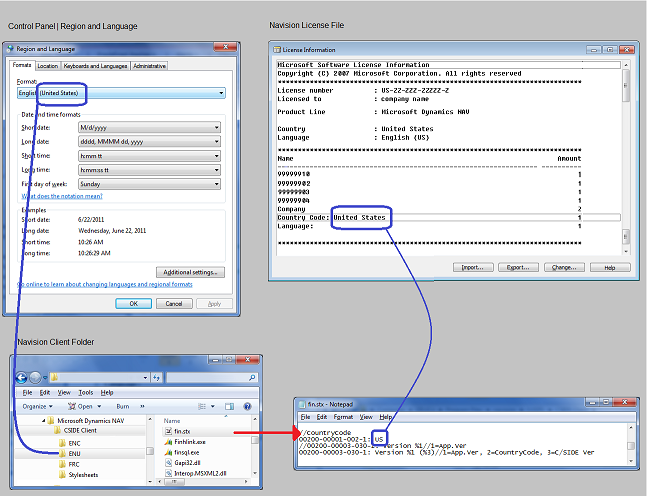Screen dimensions: 647x496
Task: Open Organize dropdown in Explorer toolbar
Action: (x=38, y=406)
